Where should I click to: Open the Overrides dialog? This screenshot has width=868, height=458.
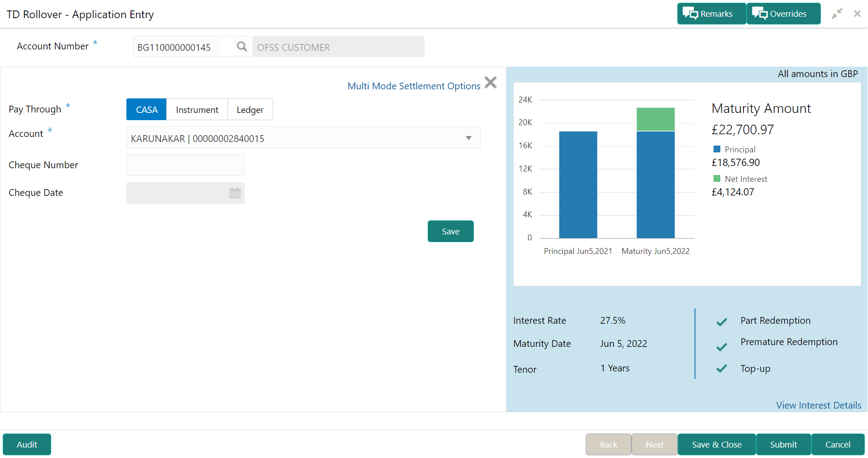pos(783,14)
